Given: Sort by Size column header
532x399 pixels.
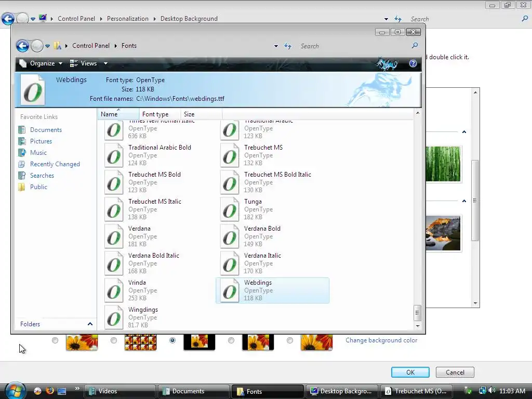Looking at the screenshot, I should (x=201, y=114).
